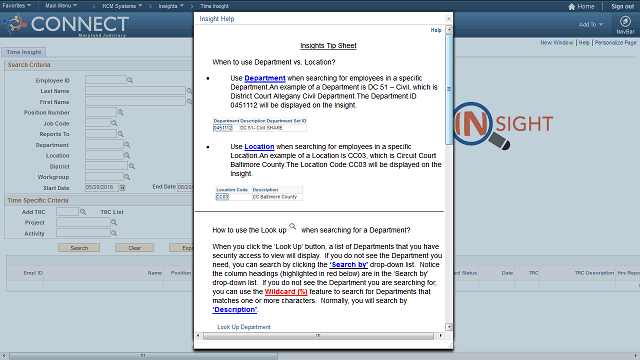The width and height of the screenshot is (640, 360).
Task: Click TRC Description column header
Action: pyautogui.click(x=594, y=273)
